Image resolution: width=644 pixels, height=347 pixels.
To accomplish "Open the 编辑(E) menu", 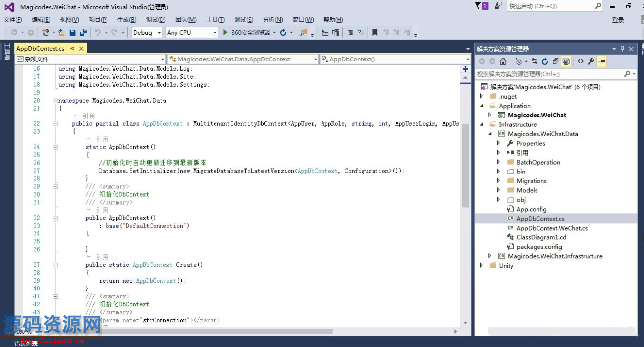I will pos(41,20).
